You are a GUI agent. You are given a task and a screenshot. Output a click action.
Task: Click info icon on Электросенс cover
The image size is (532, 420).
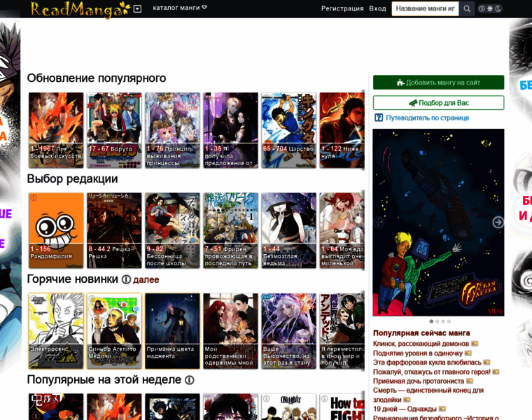tap(34, 298)
